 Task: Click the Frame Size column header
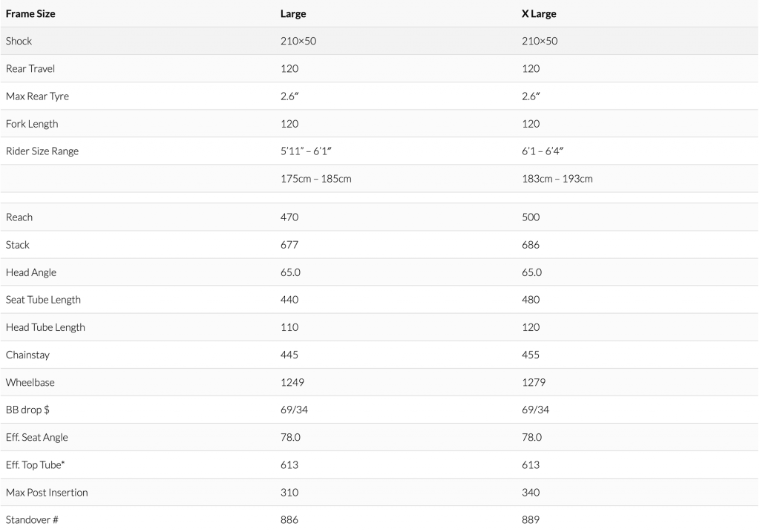30,13
